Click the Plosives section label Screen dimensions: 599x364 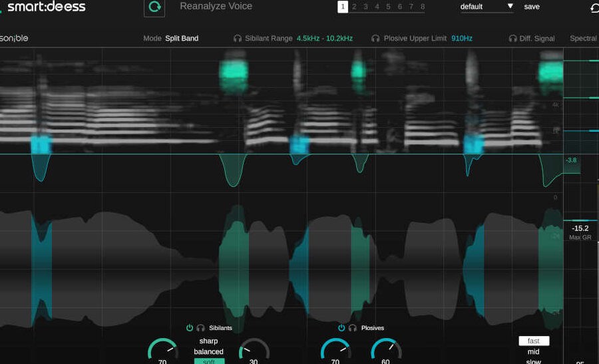point(373,327)
